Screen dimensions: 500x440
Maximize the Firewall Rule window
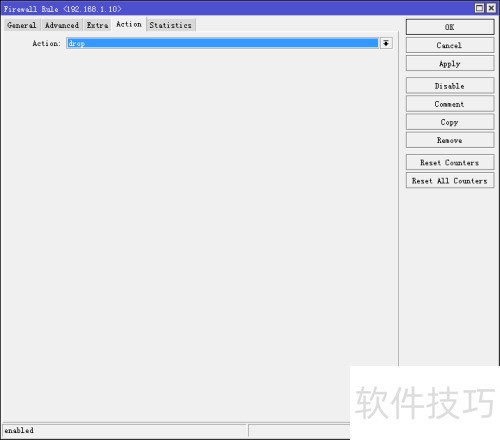click(x=479, y=8)
